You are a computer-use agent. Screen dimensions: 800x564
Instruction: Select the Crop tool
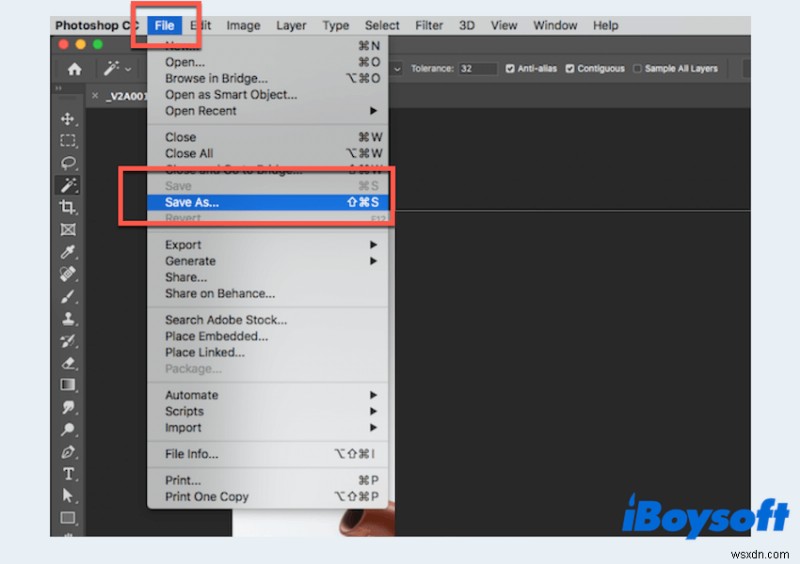click(x=67, y=207)
